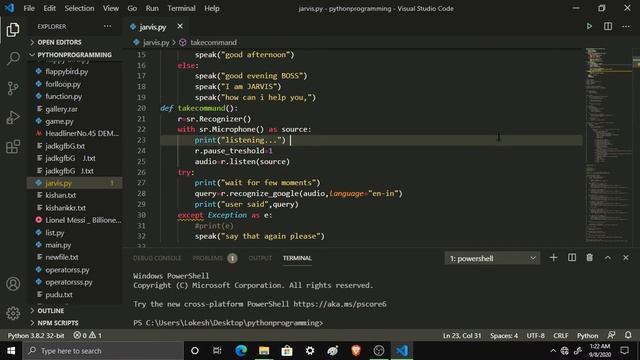640x360 pixels.
Task: Open the File menu
Action: click(29, 8)
